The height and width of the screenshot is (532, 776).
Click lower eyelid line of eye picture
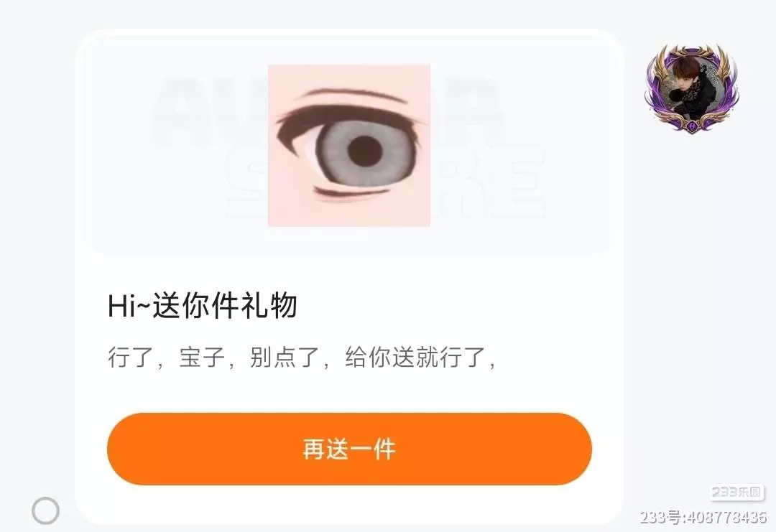tap(352, 194)
